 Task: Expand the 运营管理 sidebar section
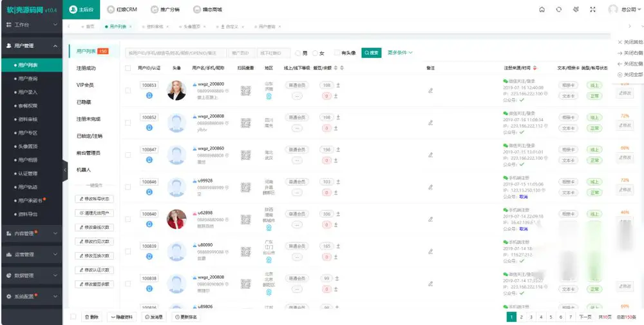pyautogui.click(x=31, y=255)
